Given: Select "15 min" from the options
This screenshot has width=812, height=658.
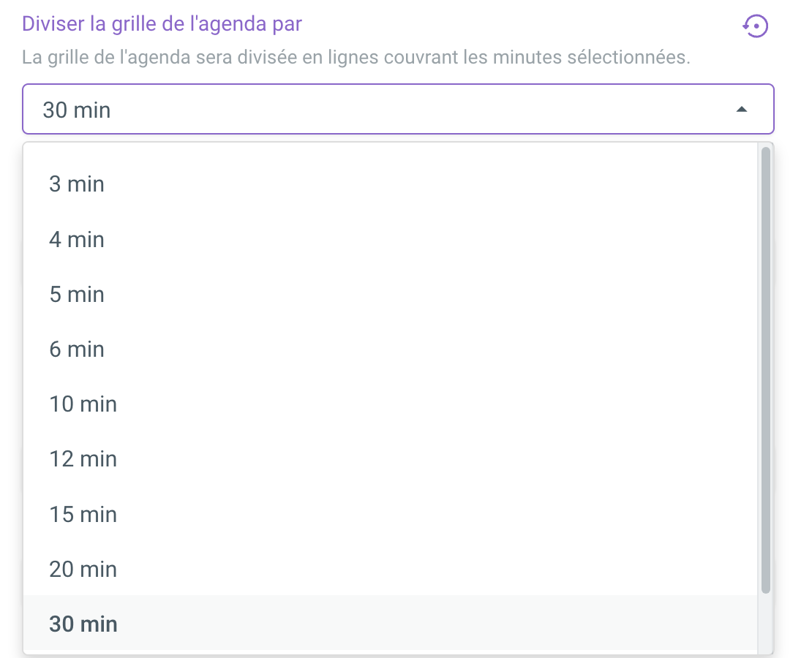Looking at the screenshot, I should (x=83, y=514).
